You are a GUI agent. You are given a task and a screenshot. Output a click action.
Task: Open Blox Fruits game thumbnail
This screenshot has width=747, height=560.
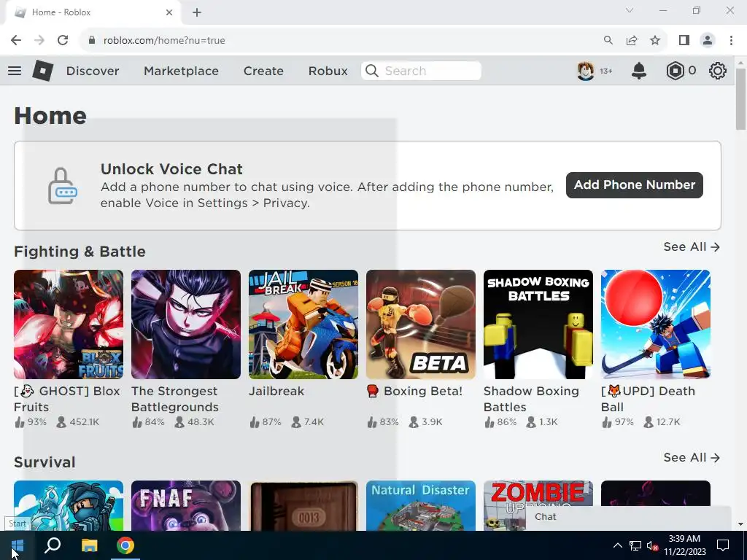click(x=69, y=324)
